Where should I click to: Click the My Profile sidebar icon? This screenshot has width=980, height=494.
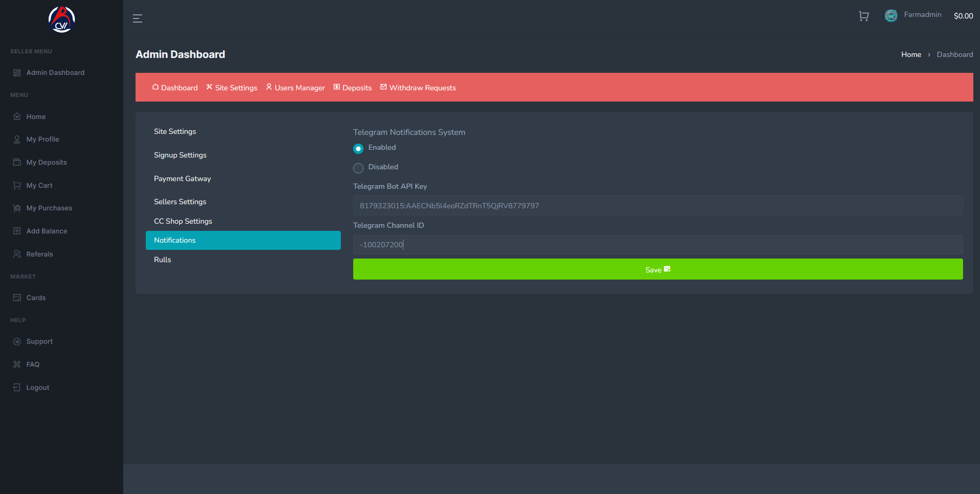(x=17, y=140)
